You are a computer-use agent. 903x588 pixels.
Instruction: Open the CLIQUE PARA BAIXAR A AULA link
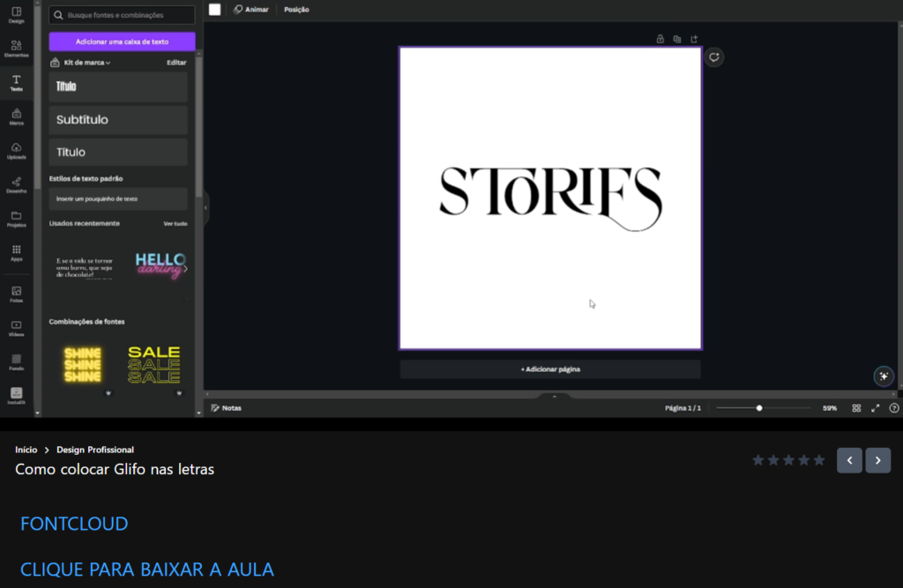(146, 569)
